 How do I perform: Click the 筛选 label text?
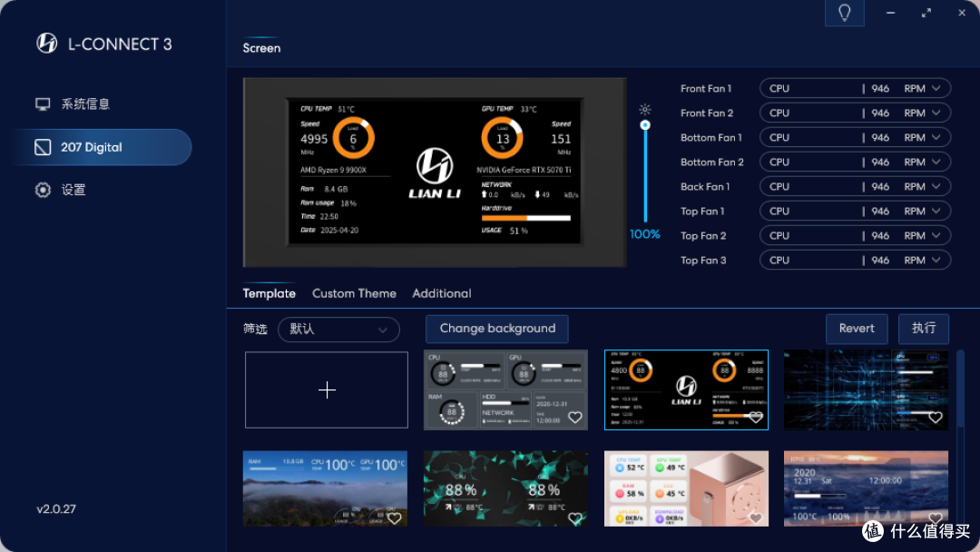[255, 329]
